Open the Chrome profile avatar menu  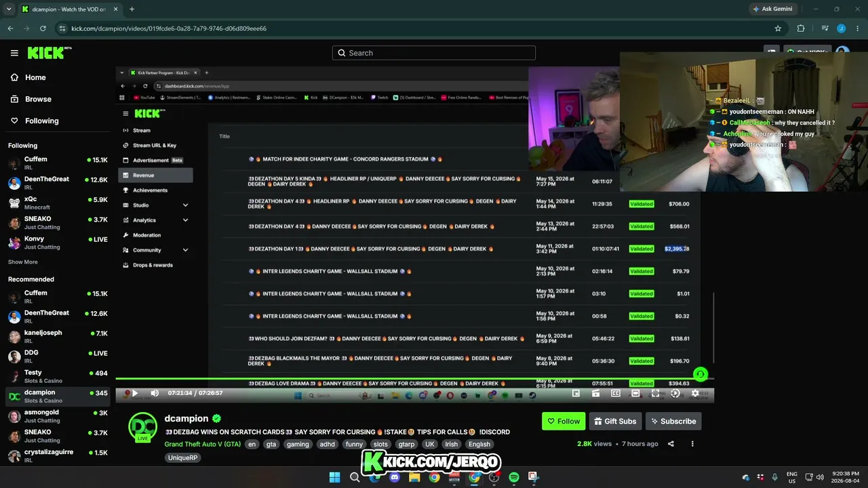[x=841, y=28]
